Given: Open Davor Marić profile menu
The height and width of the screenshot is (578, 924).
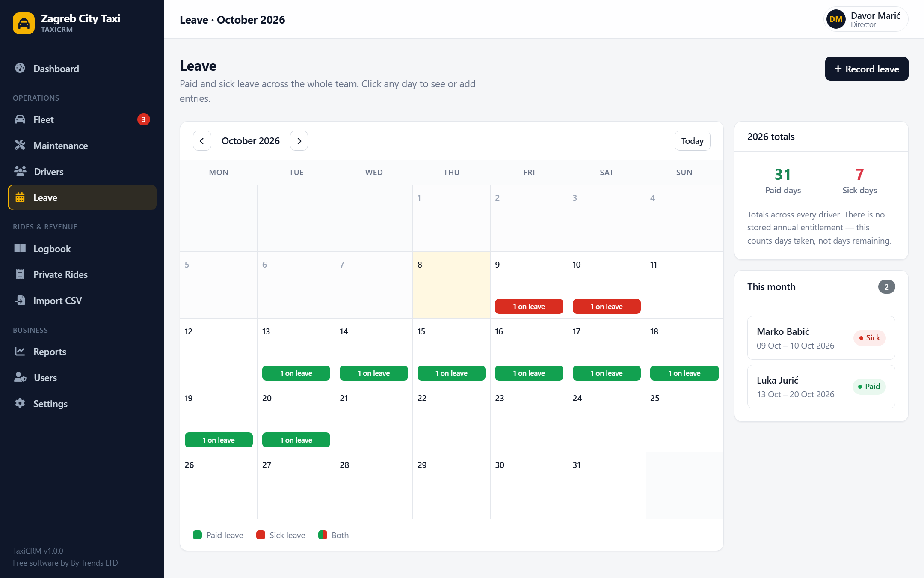Looking at the screenshot, I should pos(866,19).
